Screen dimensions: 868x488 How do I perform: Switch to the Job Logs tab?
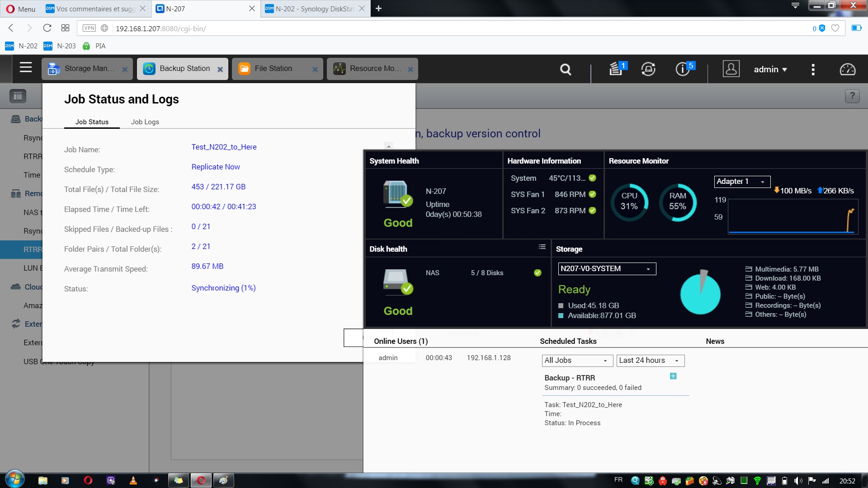(x=145, y=122)
